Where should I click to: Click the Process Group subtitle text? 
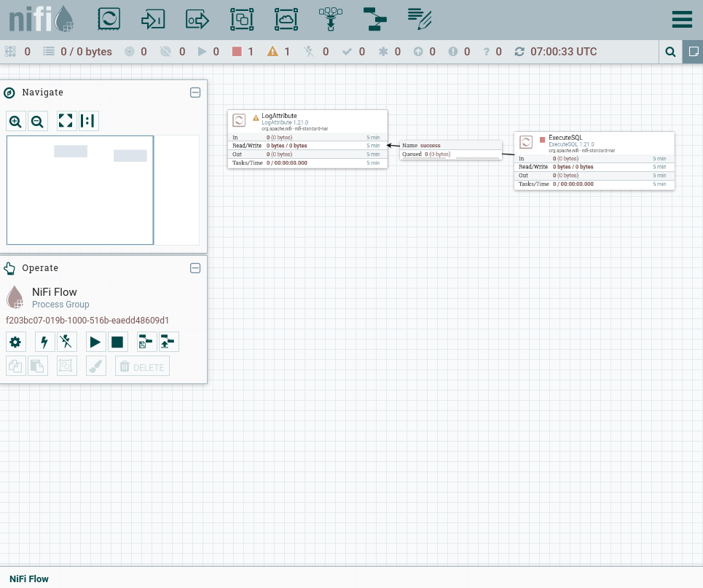coord(60,305)
